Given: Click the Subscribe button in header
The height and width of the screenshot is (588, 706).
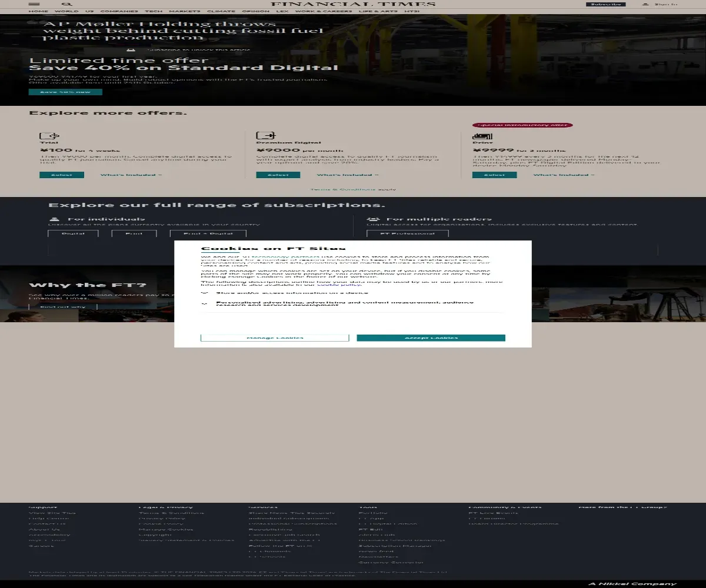Looking at the screenshot, I should click(605, 4).
